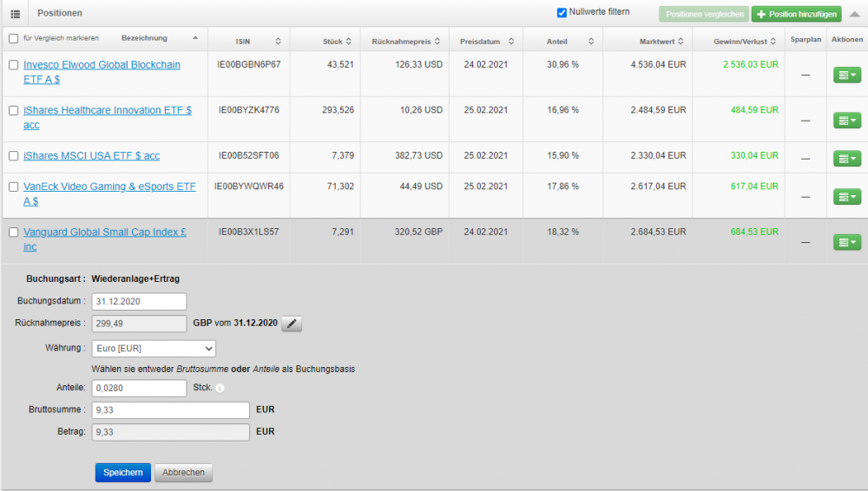This screenshot has height=491, width=868.
Task: Open VanEck Video Gaming & eSports ETF link
Action: point(109,193)
